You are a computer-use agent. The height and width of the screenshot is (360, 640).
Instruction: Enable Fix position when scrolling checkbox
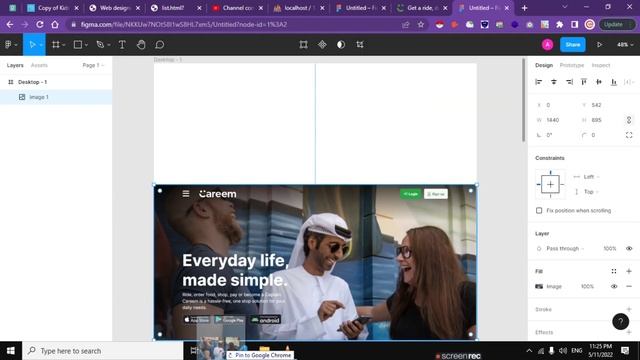[x=539, y=211]
